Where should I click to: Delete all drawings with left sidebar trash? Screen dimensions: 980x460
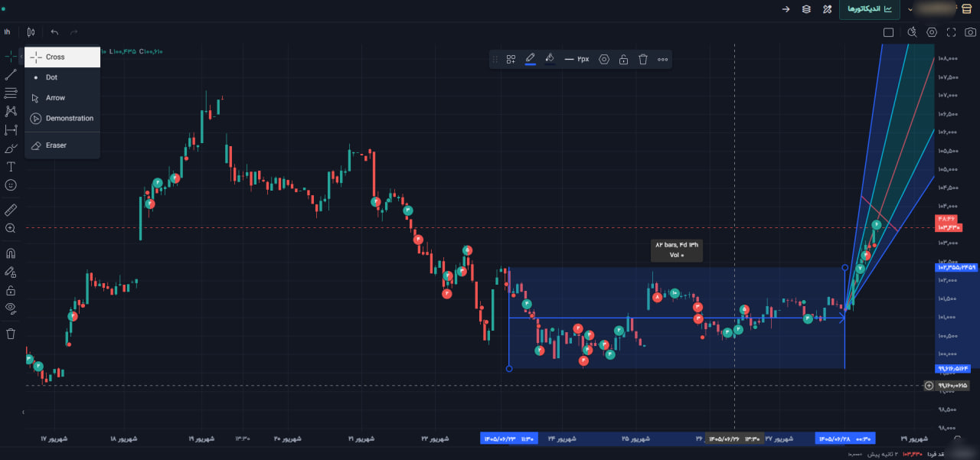11,334
